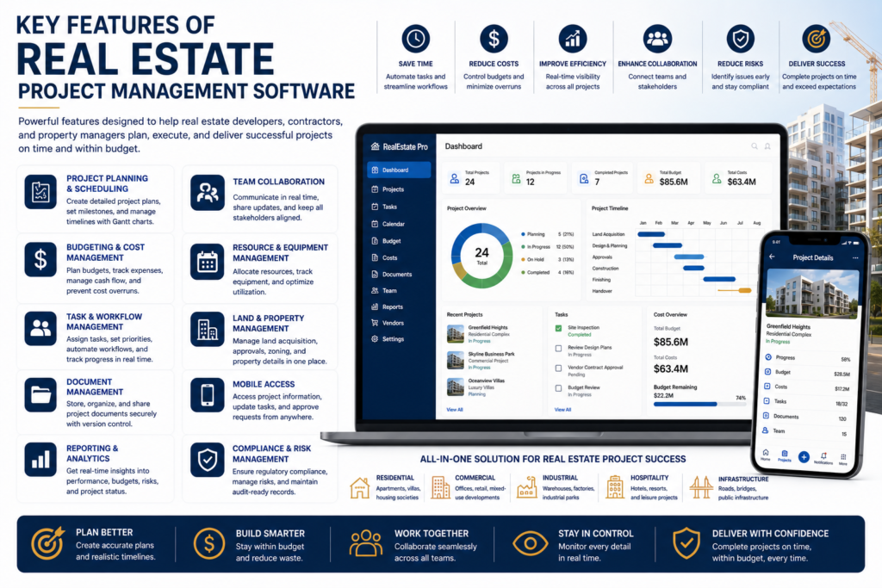The height and width of the screenshot is (588, 882).
Task: Open Dashboard in the RealEstate Pro sidebar
Action: [x=399, y=170]
